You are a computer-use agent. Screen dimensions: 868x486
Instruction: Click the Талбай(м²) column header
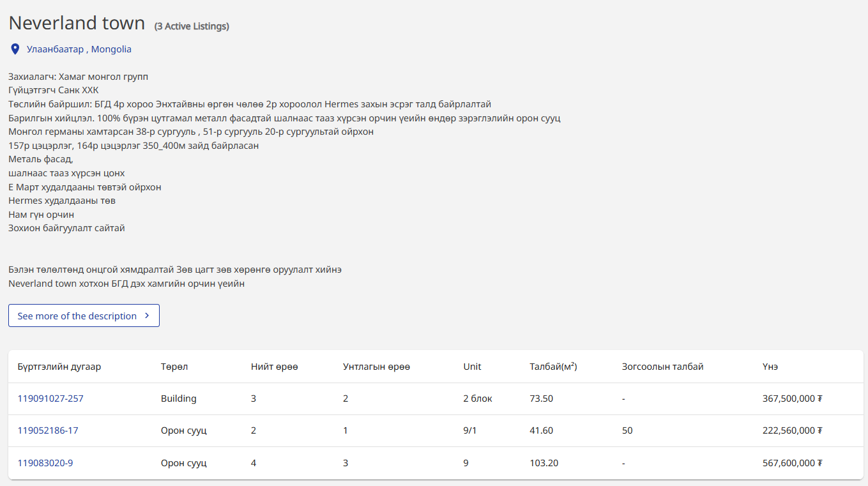[x=553, y=367]
